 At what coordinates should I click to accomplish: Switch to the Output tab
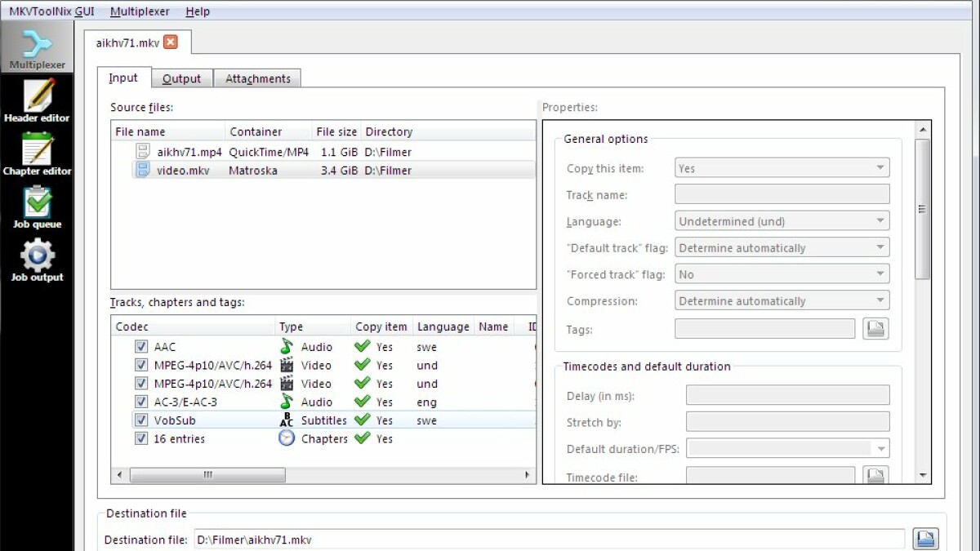coord(181,78)
